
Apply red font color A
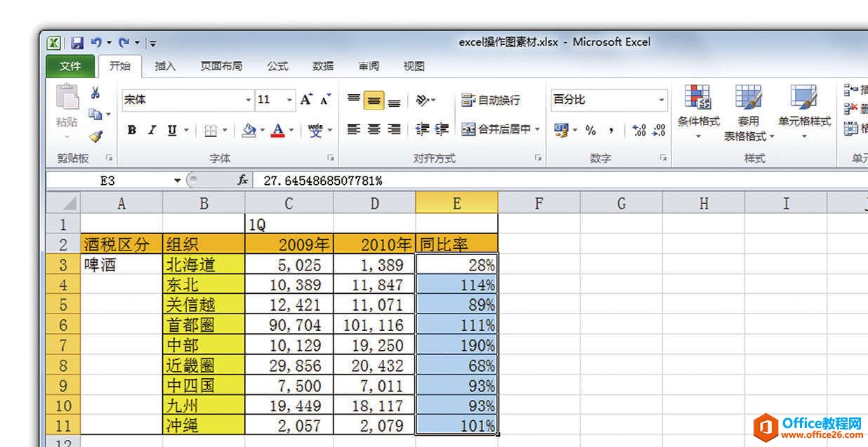pyautogui.click(x=277, y=130)
